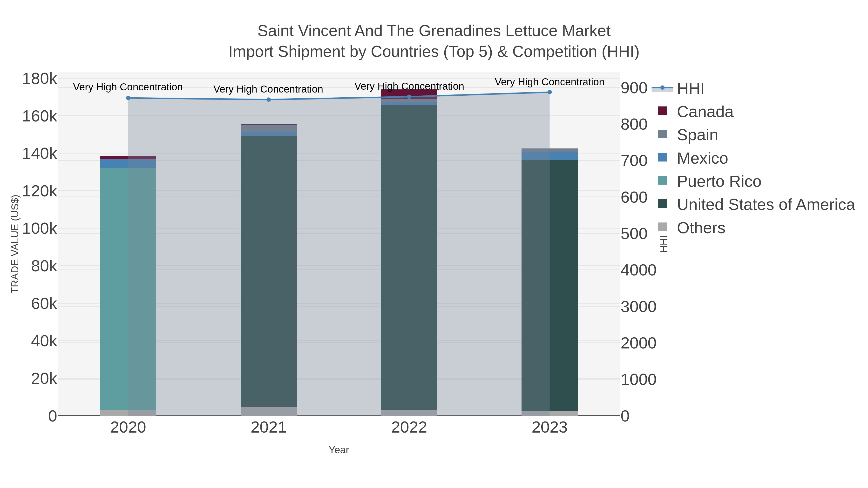Click the Others segment of the 2020 bar
This screenshot has height=488, width=868.
pos(128,413)
